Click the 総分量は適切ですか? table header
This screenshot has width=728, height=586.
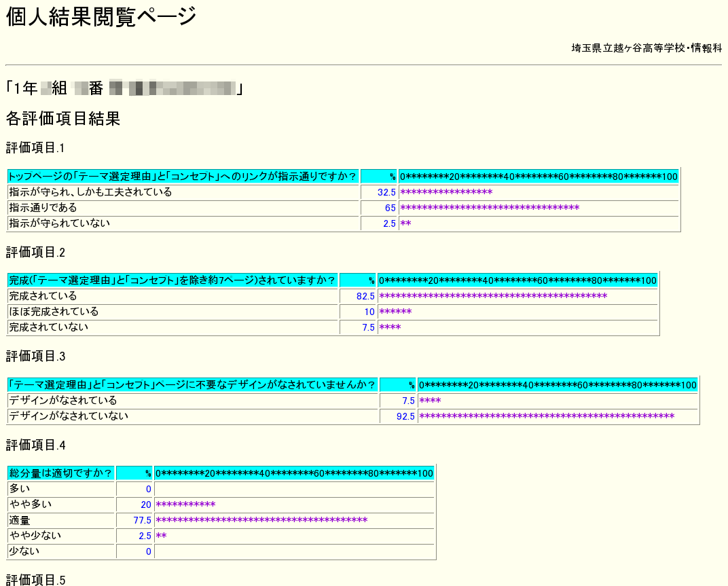(x=60, y=473)
